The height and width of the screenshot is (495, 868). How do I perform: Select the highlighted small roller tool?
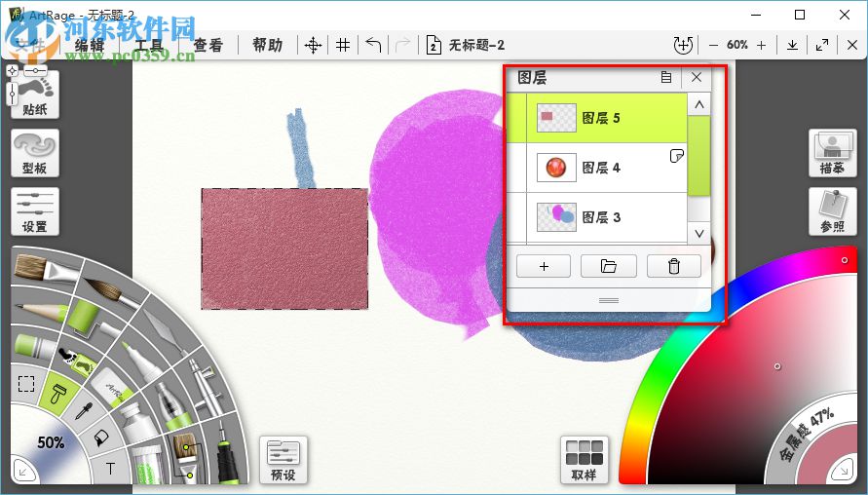[x=57, y=395]
